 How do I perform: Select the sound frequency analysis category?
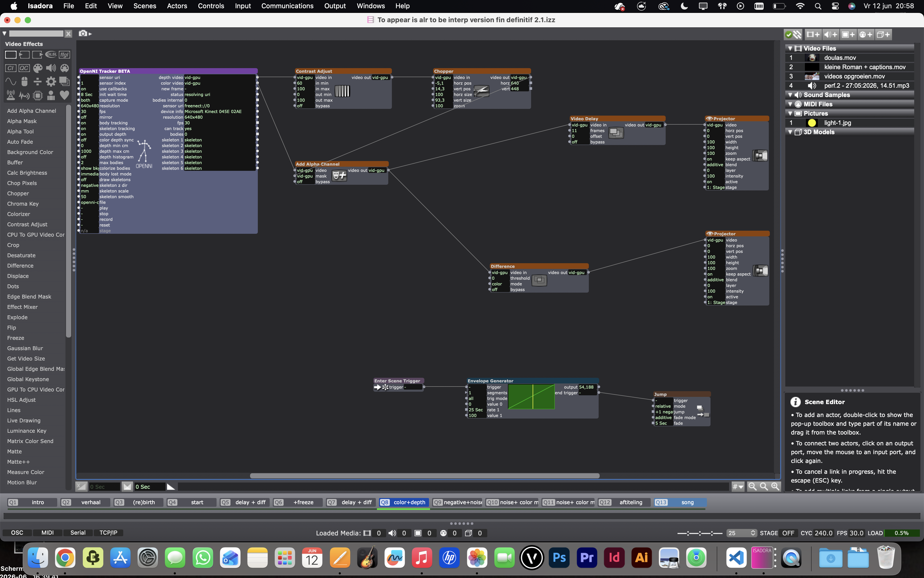point(24,95)
